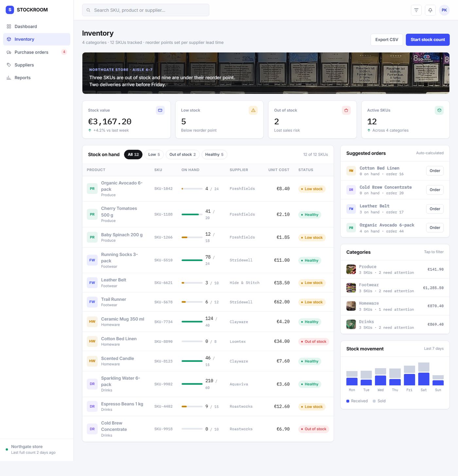Click FW badge of Trail Runner row
Screen dimensions: 458x476
(92, 302)
